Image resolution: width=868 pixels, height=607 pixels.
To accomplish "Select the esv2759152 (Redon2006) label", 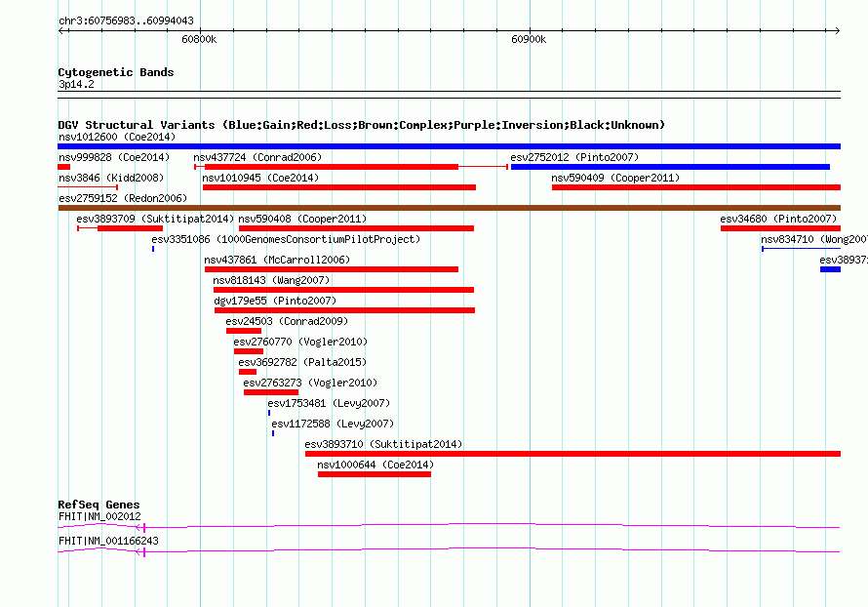I will click(123, 198).
